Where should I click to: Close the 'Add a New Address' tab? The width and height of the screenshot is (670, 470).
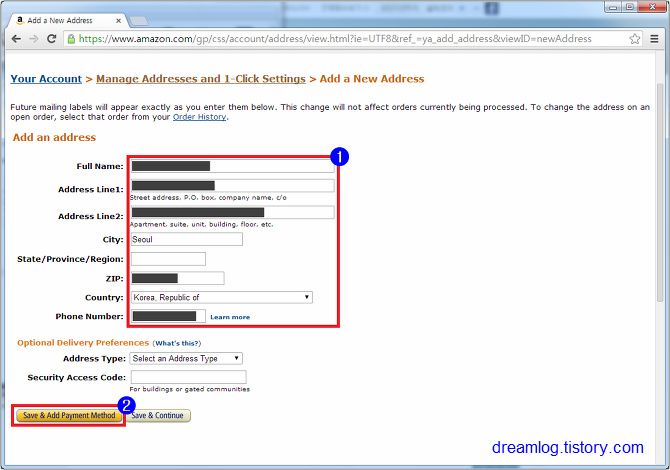click(x=118, y=21)
